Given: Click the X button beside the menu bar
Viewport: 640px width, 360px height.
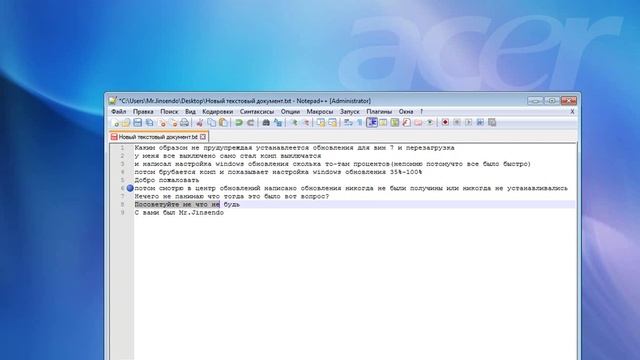Looking at the screenshot, I should click(572, 111).
